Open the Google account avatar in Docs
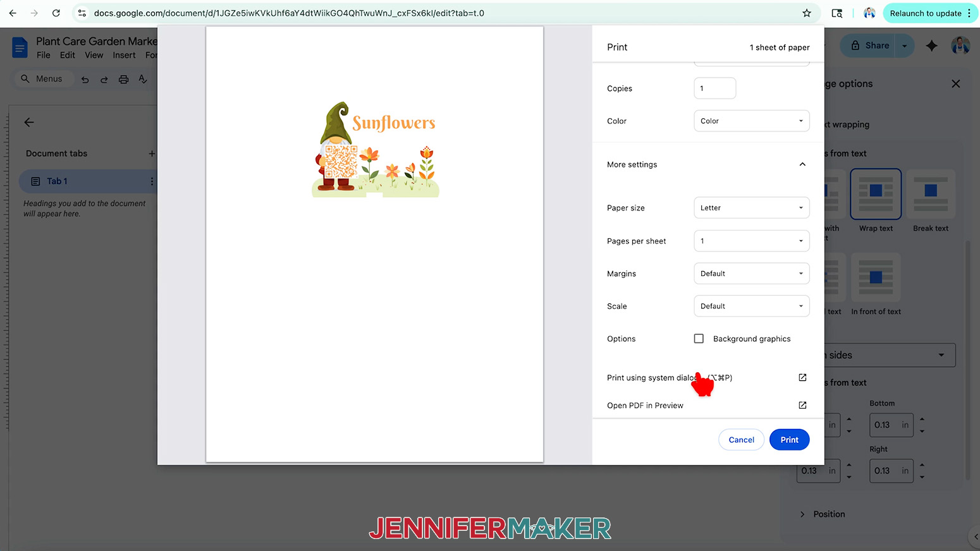 pos(960,45)
